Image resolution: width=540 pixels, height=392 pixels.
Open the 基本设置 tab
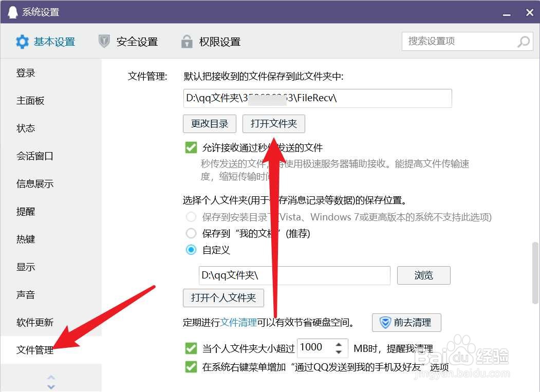pyautogui.click(x=45, y=42)
